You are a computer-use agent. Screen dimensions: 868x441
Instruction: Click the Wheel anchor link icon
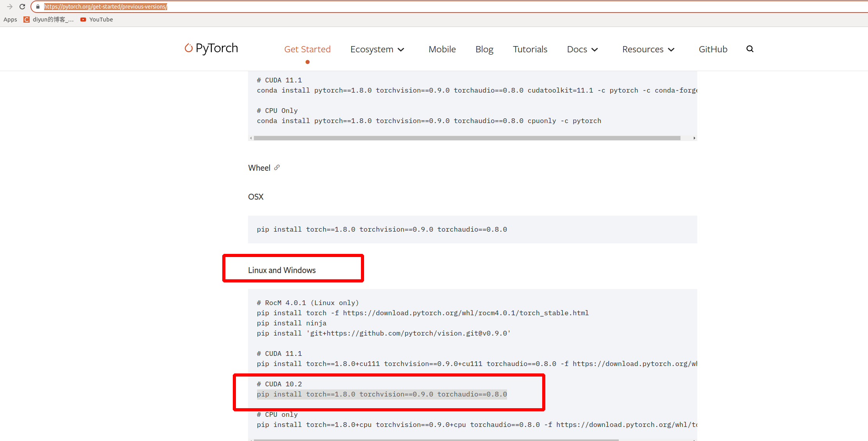[277, 168]
